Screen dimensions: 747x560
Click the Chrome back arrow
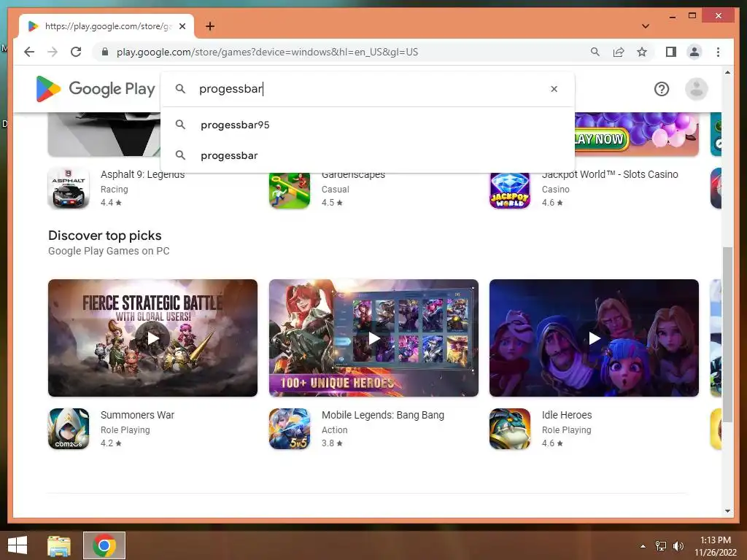(29, 52)
